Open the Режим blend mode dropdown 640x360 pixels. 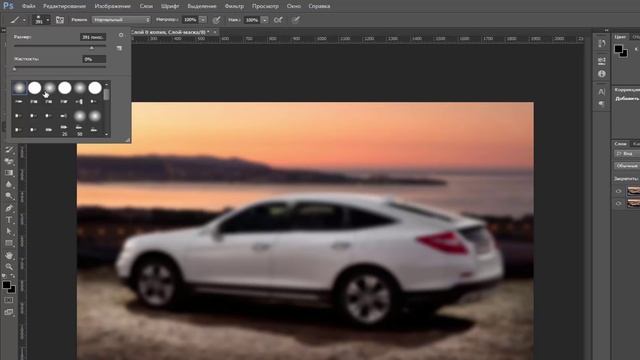tap(121, 20)
